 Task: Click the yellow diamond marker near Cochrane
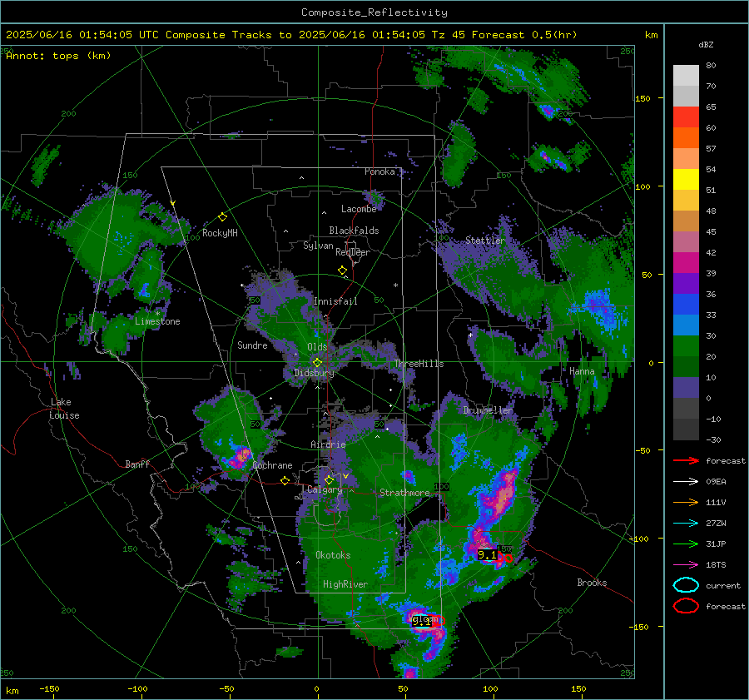[285, 481]
